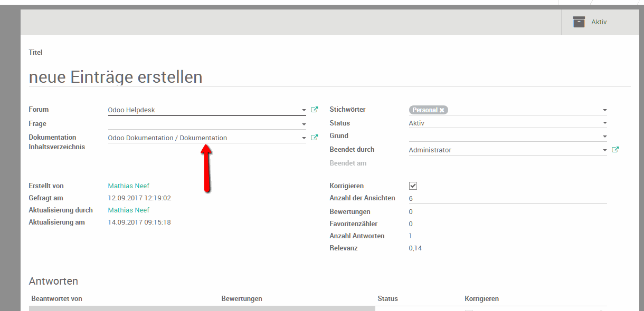Open external link icon beside Dokumentation Inhaltsverzeichnis

(315, 138)
